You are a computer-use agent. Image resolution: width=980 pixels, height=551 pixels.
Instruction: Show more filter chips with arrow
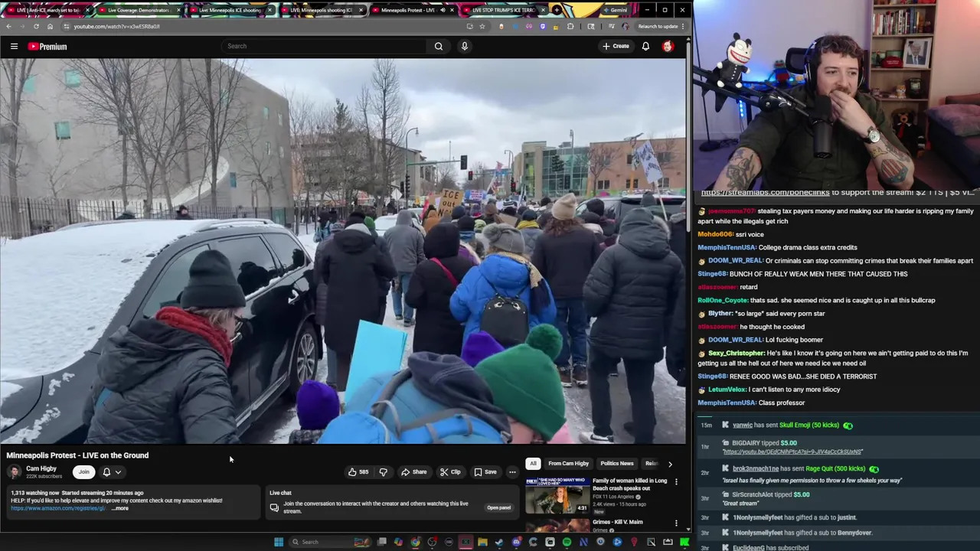[x=670, y=464]
